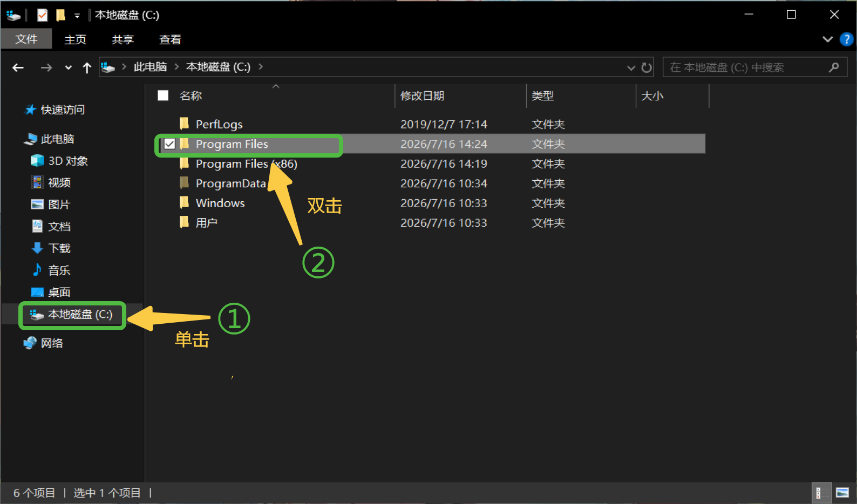Expand the ribbon with the chevron
The image size is (857, 504).
[x=827, y=39]
